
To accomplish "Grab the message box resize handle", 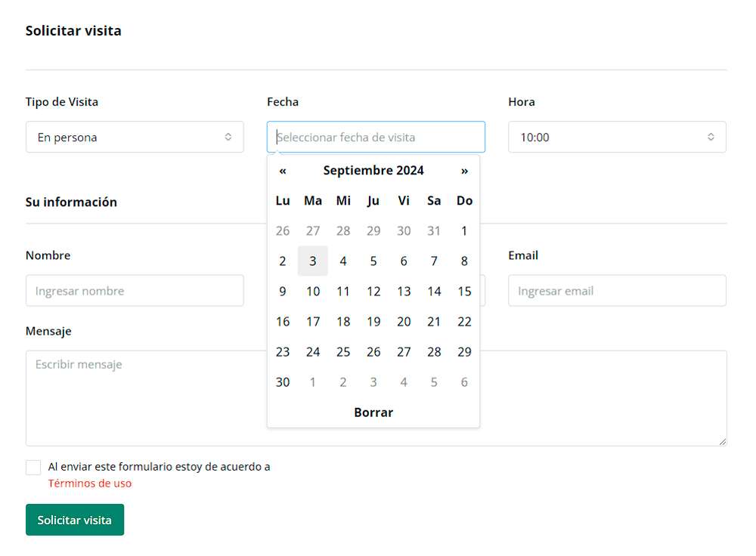I will pos(722,441).
